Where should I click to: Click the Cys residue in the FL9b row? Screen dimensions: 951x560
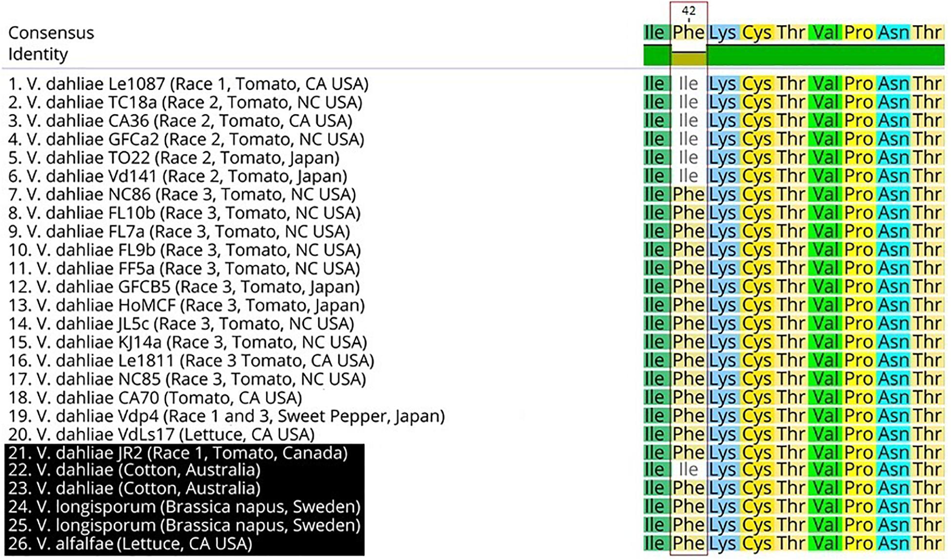click(x=757, y=250)
